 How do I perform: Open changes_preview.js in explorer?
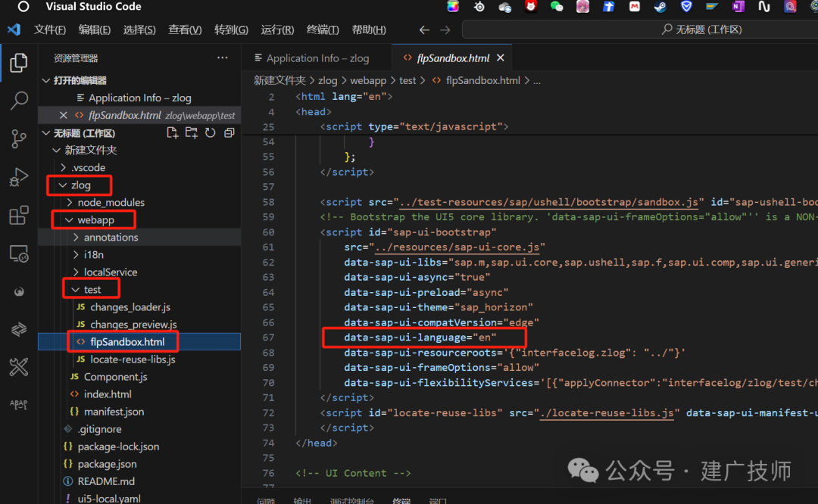[x=133, y=324]
